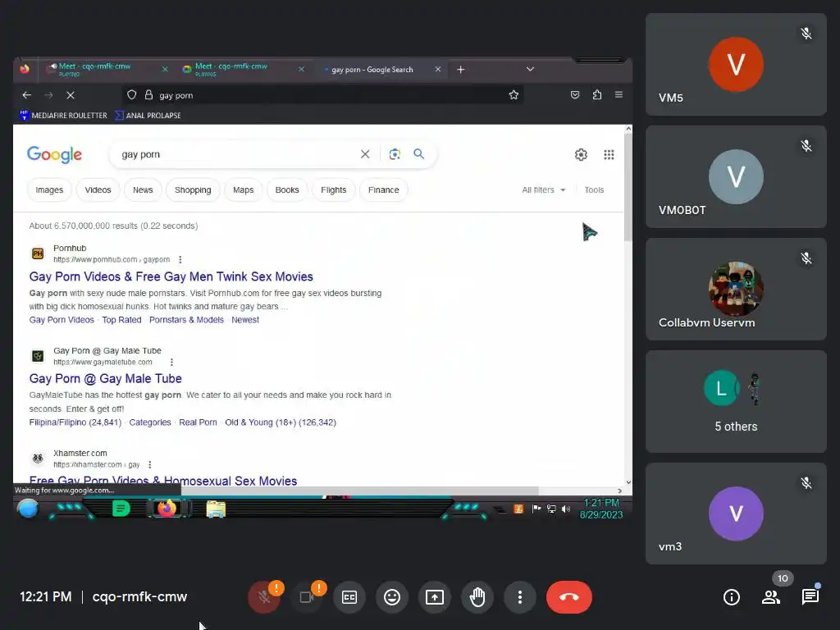Select the Shopping filter chip

click(x=193, y=190)
